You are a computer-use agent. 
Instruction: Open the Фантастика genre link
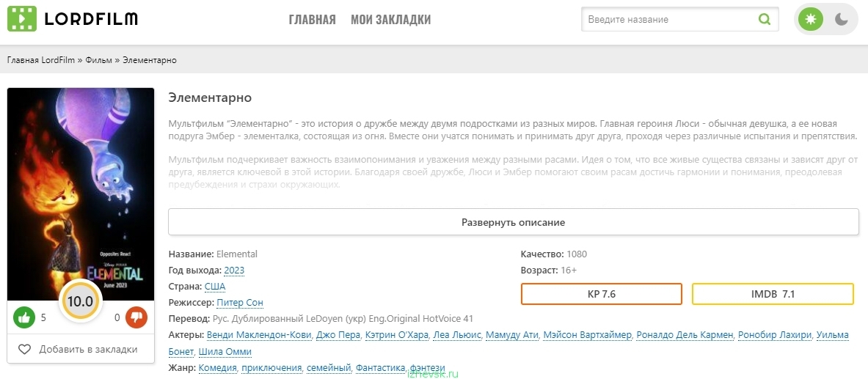coord(382,367)
